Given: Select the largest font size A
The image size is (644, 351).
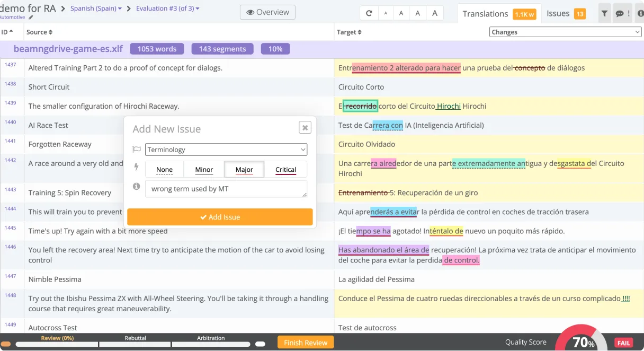Looking at the screenshot, I should pyautogui.click(x=435, y=13).
